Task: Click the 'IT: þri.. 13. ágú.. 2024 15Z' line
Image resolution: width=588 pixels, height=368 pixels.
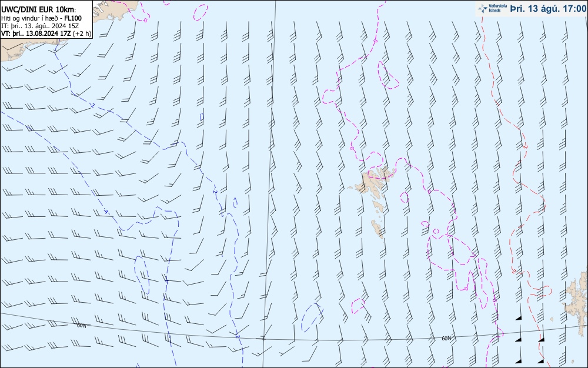Action: [x=40, y=26]
